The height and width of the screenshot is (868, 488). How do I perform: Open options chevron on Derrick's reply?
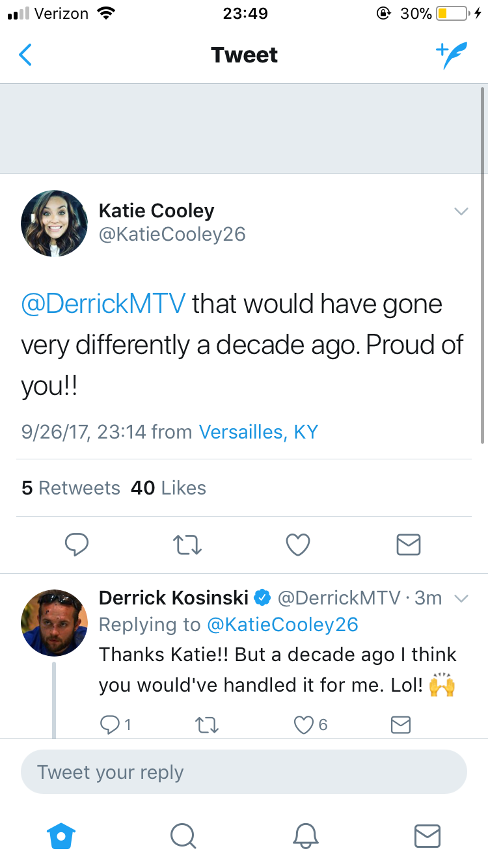click(461, 598)
